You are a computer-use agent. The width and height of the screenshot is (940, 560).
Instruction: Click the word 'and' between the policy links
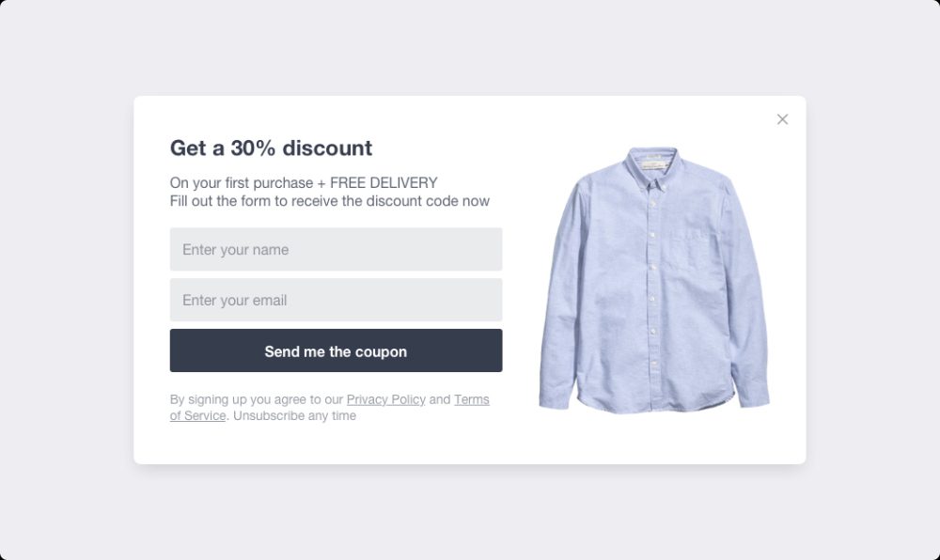(x=440, y=399)
